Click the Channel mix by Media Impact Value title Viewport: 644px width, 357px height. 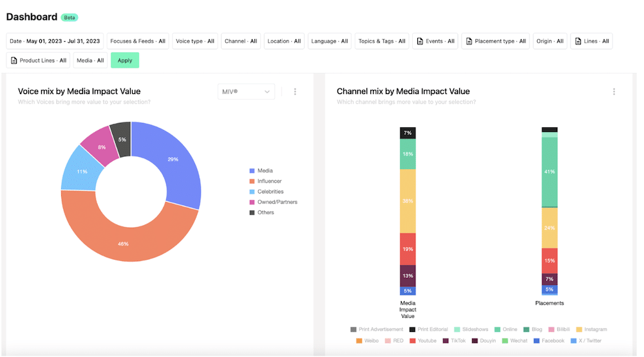tap(403, 91)
